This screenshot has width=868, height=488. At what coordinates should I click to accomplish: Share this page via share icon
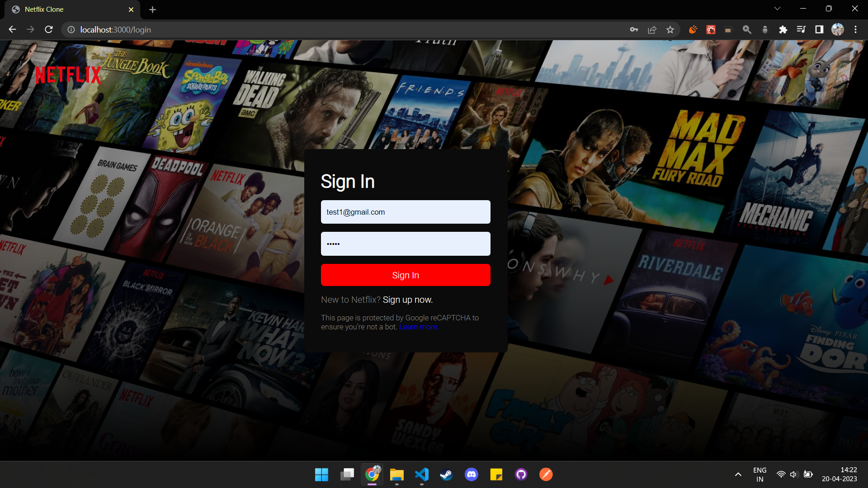point(652,29)
